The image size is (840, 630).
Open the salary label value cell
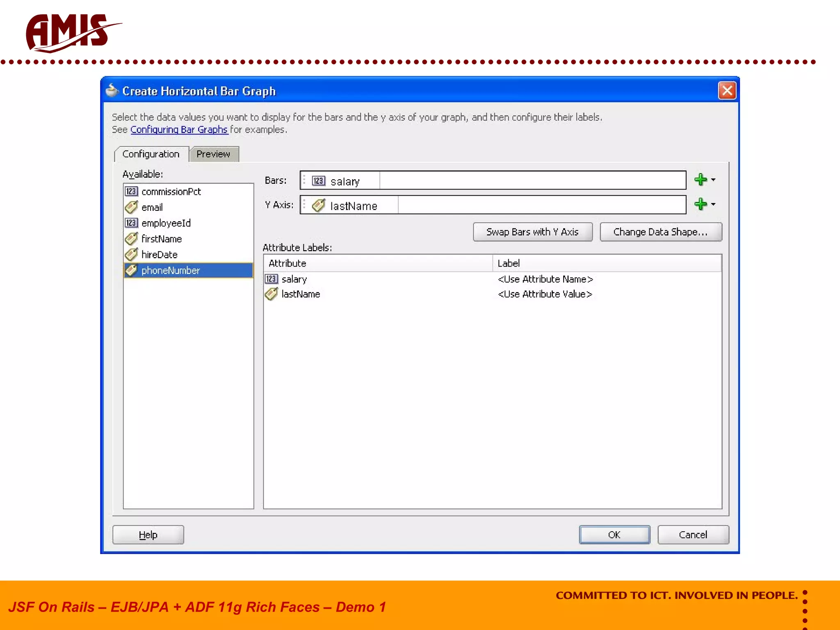point(545,279)
